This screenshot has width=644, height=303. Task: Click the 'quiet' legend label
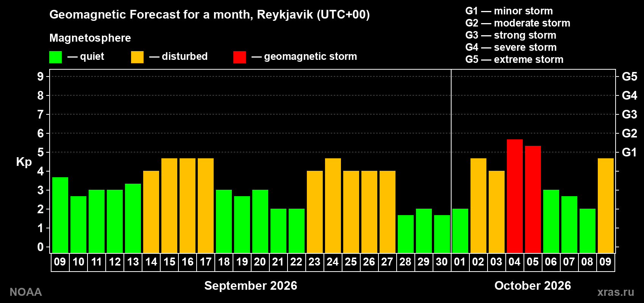coord(92,56)
